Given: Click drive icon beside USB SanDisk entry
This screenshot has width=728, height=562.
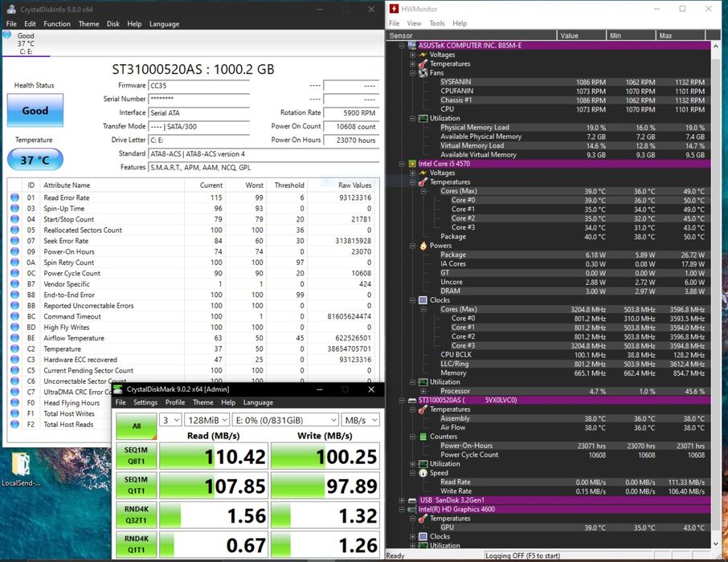Looking at the screenshot, I should 412,500.
